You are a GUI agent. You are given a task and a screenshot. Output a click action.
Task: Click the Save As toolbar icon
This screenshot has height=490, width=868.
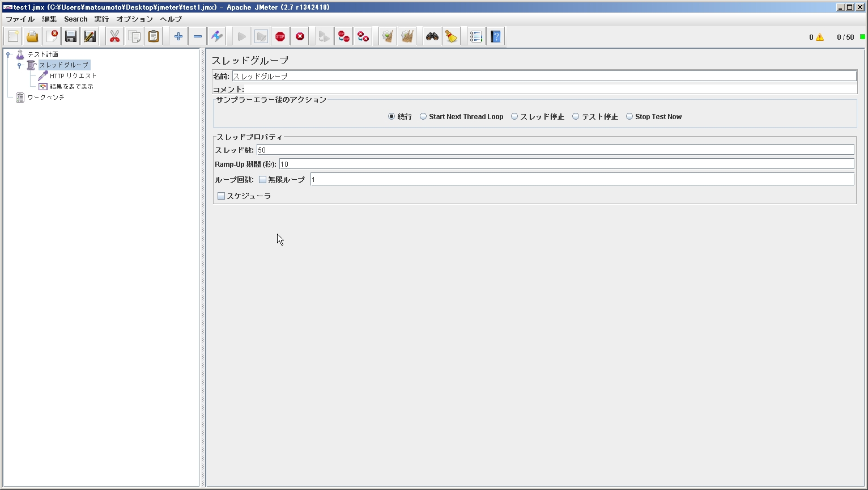coord(90,36)
